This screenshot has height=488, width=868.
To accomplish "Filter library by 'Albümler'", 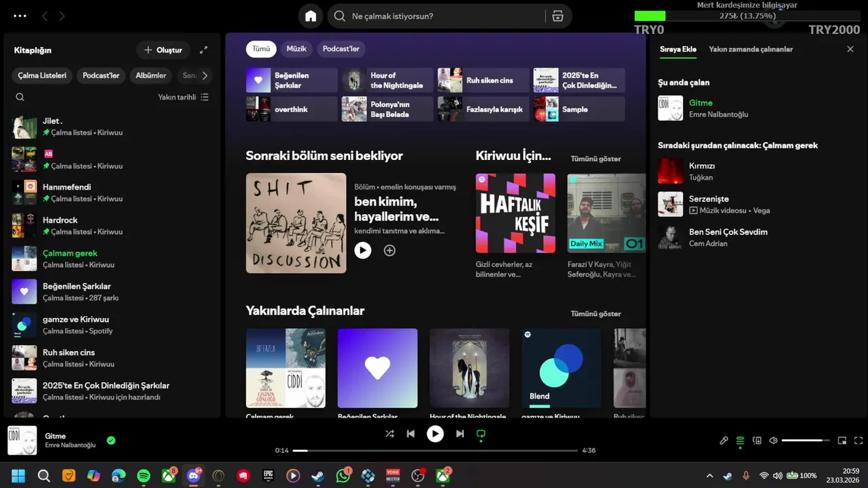I will coord(151,75).
